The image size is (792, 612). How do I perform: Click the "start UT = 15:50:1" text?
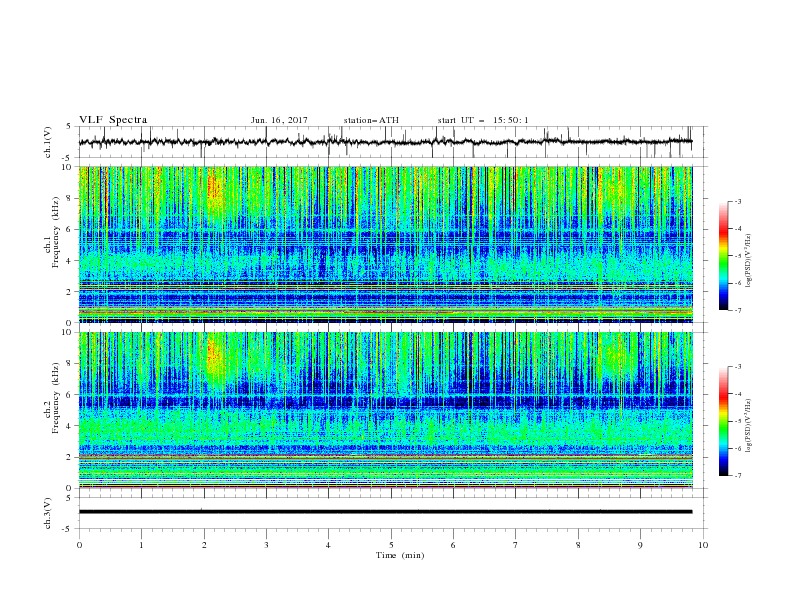[x=483, y=120]
